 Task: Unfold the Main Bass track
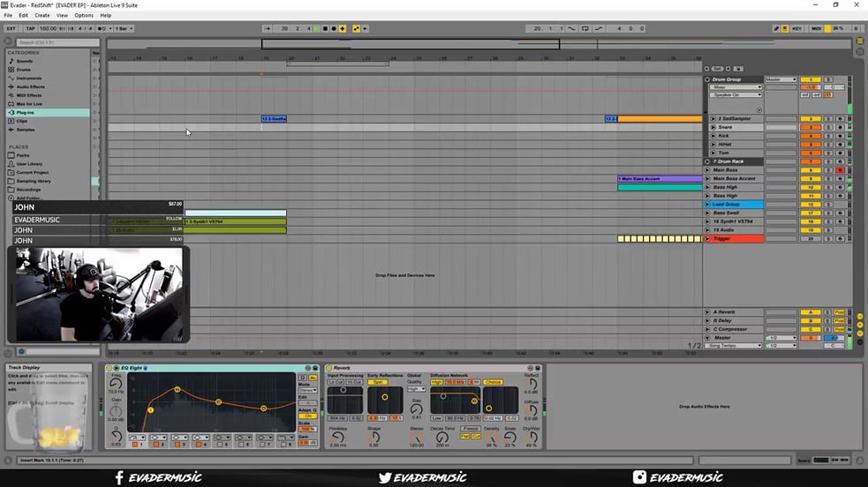point(707,170)
